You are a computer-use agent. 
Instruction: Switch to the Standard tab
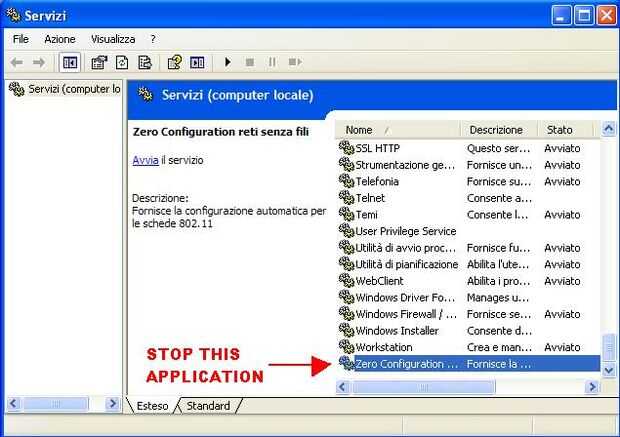coord(208,406)
